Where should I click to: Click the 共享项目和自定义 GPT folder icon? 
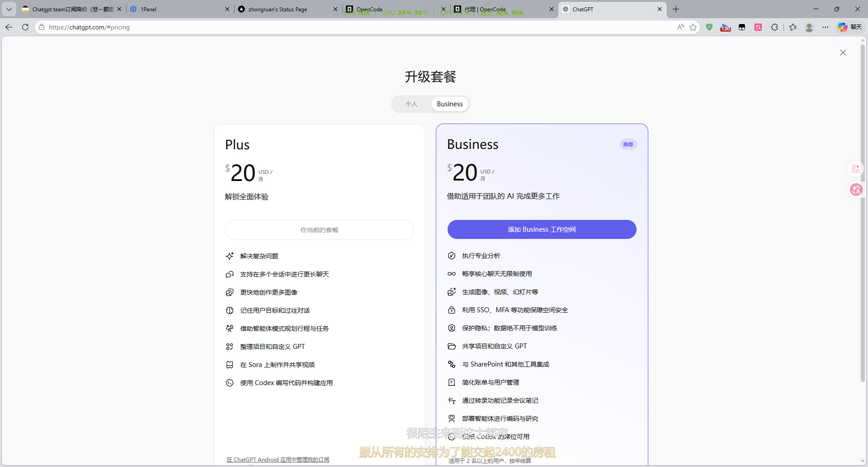pyautogui.click(x=452, y=346)
